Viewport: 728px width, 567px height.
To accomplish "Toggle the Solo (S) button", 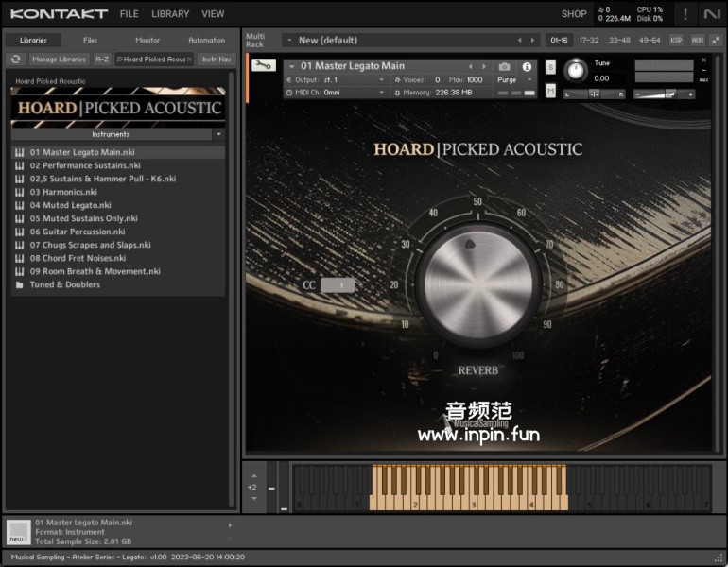I will tap(550, 68).
